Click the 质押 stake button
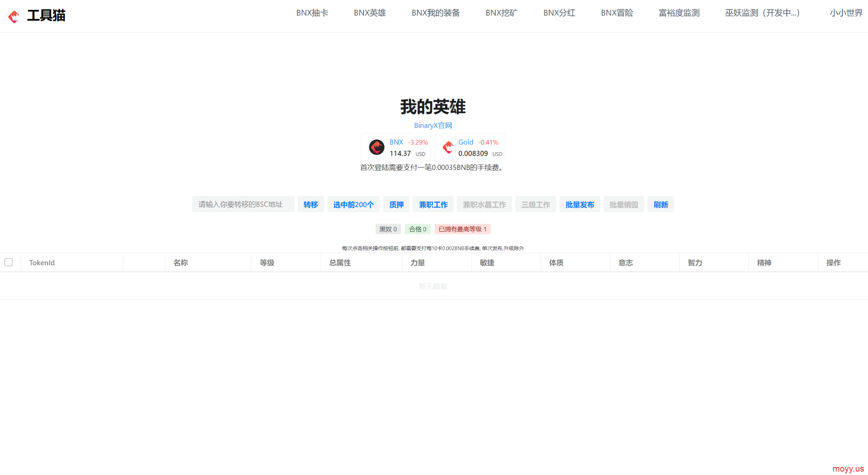The image size is (868, 475). pos(396,204)
